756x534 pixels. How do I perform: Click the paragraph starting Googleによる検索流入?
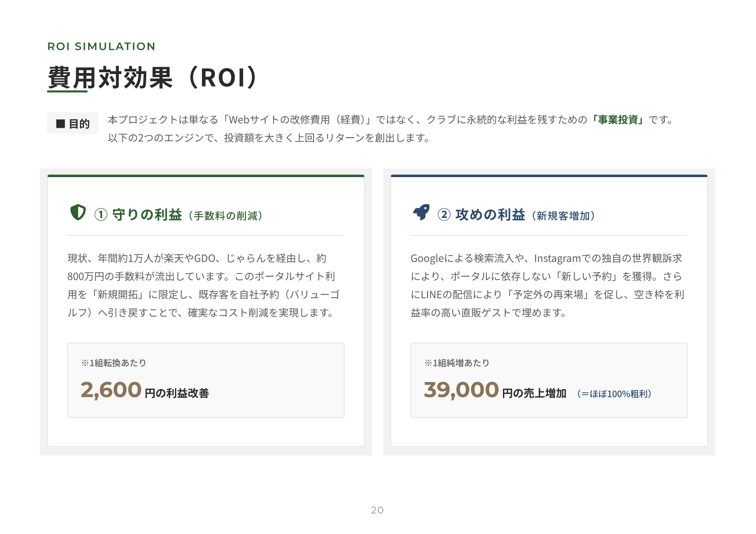[547, 285]
